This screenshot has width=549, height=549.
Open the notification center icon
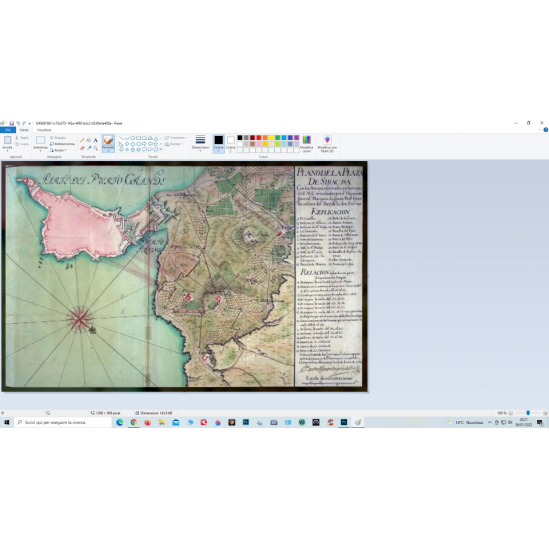(x=540, y=423)
